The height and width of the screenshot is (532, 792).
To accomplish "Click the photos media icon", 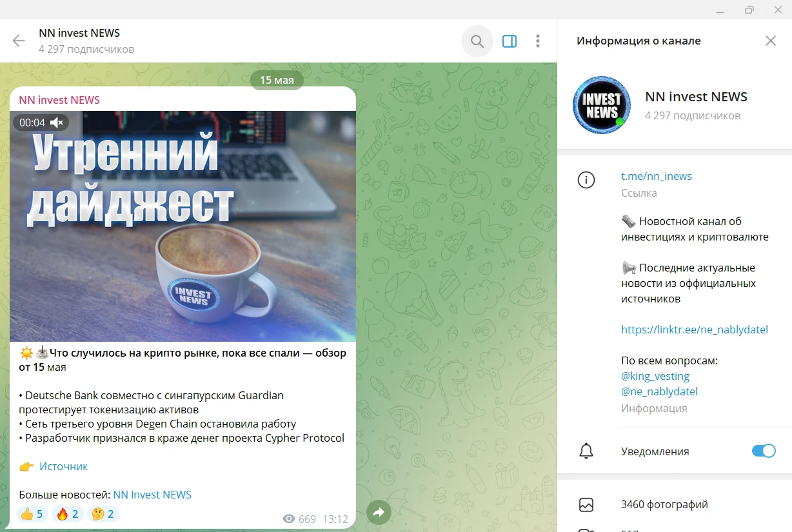I will [x=586, y=505].
